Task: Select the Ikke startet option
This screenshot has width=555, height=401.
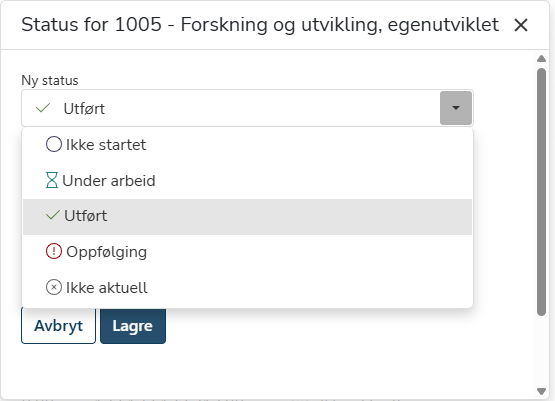Action: pyautogui.click(x=247, y=145)
